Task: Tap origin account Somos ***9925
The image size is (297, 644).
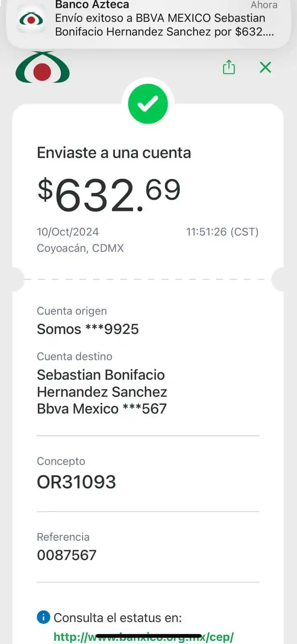Action: point(88,329)
